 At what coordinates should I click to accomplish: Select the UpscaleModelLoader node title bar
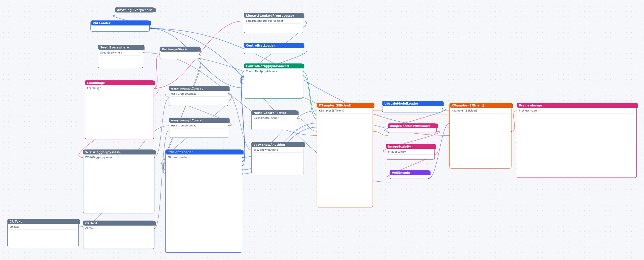tap(413, 103)
